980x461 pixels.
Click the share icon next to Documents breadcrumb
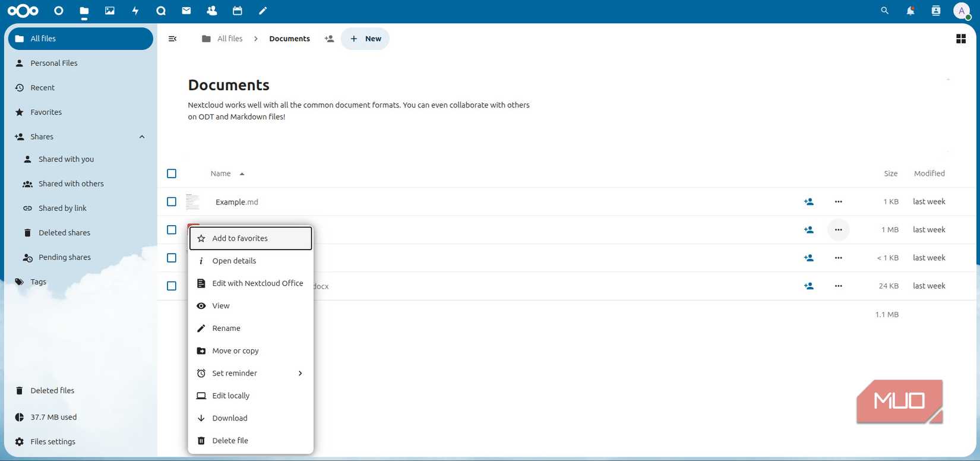[x=329, y=39]
